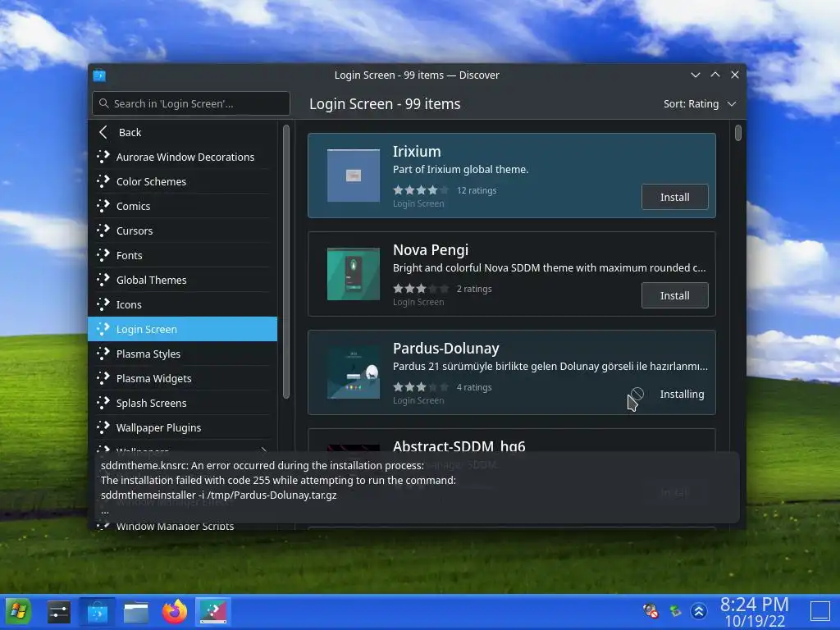Click the Color Schemes category icon
Viewport: 840px width, 630px height.
pos(103,181)
